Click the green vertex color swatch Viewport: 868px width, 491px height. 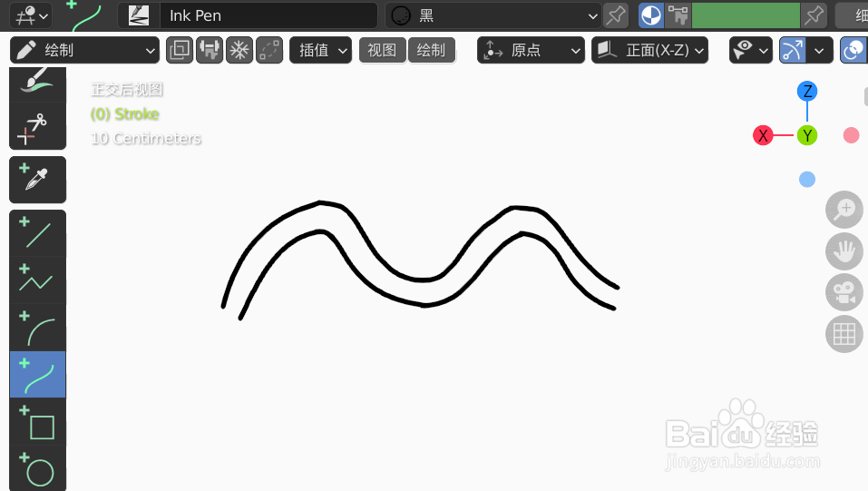[746, 15]
